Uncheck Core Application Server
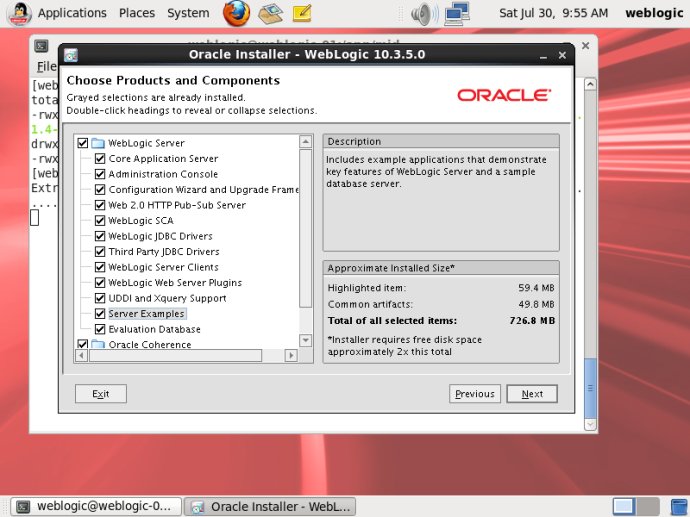 (100, 158)
